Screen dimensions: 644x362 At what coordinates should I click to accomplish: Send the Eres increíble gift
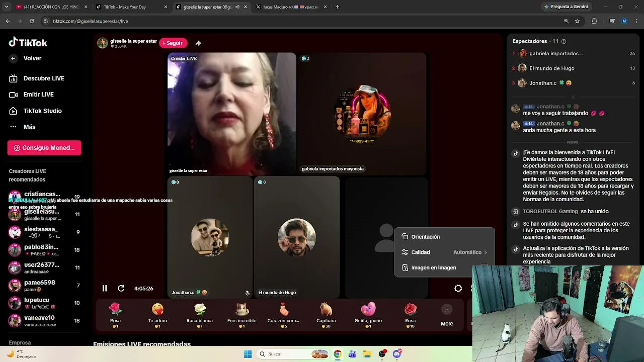pyautogui.click(x=242, y=316)
